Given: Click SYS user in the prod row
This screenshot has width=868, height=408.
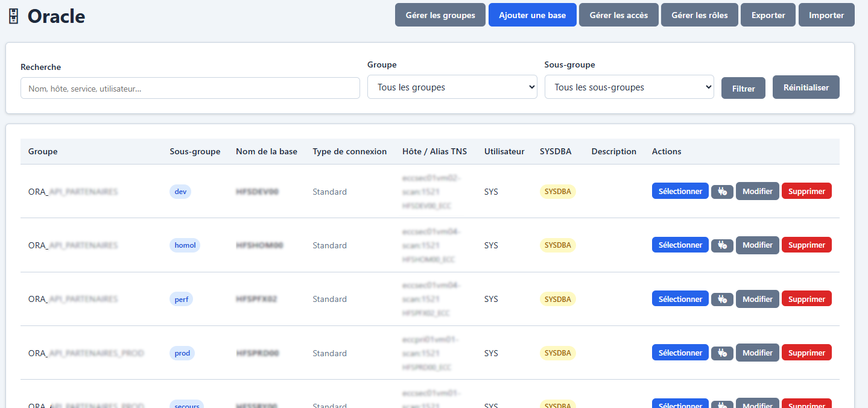Looking at the screenshot, I should click(491, 353).
